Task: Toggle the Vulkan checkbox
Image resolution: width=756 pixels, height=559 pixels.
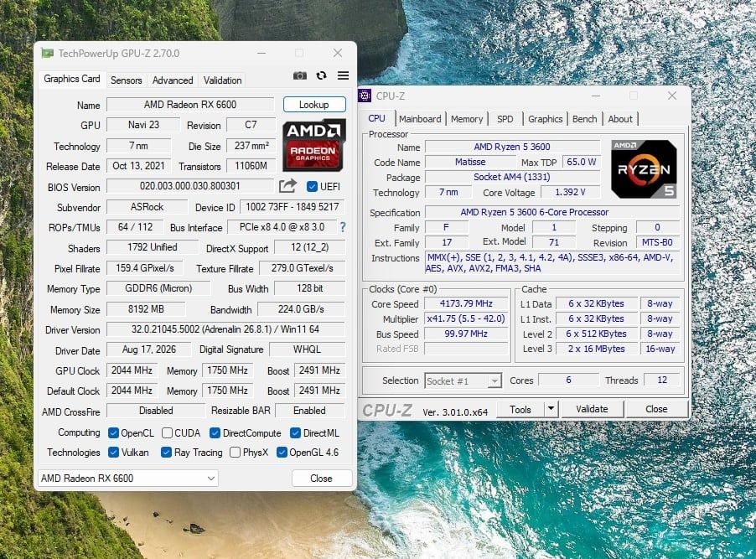Action: [x=113, y=453]
